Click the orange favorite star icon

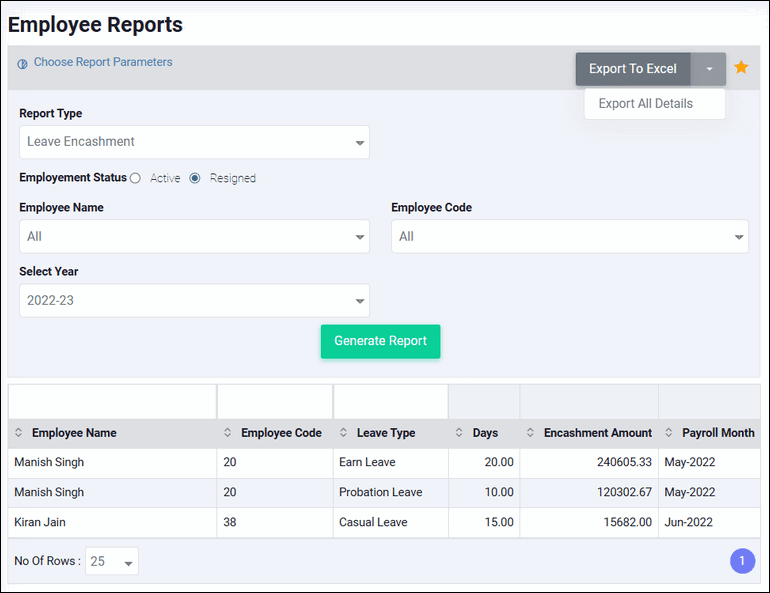(x=741, y=68)
